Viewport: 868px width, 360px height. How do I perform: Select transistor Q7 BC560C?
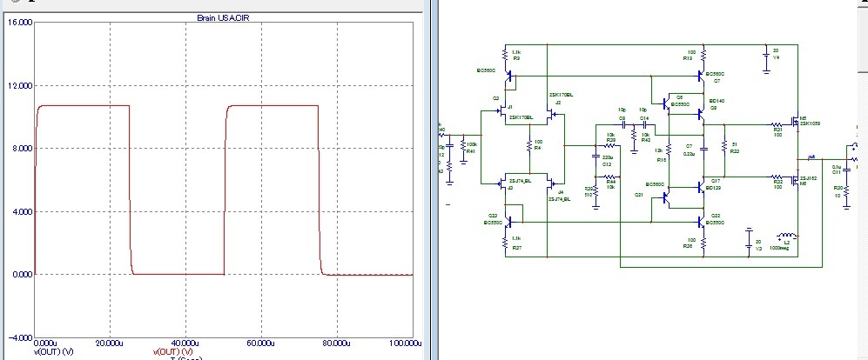pos(700,75)
